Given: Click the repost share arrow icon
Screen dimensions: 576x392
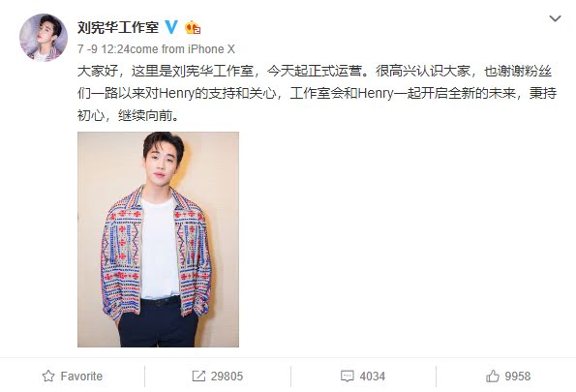Looking at the screenshot, I should pos(198,377).
